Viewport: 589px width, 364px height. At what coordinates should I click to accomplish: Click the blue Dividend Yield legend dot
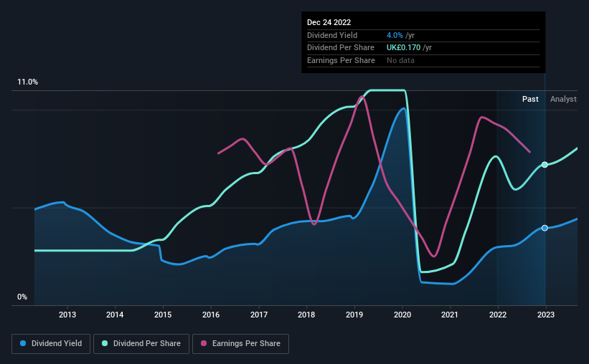point(23,344)
